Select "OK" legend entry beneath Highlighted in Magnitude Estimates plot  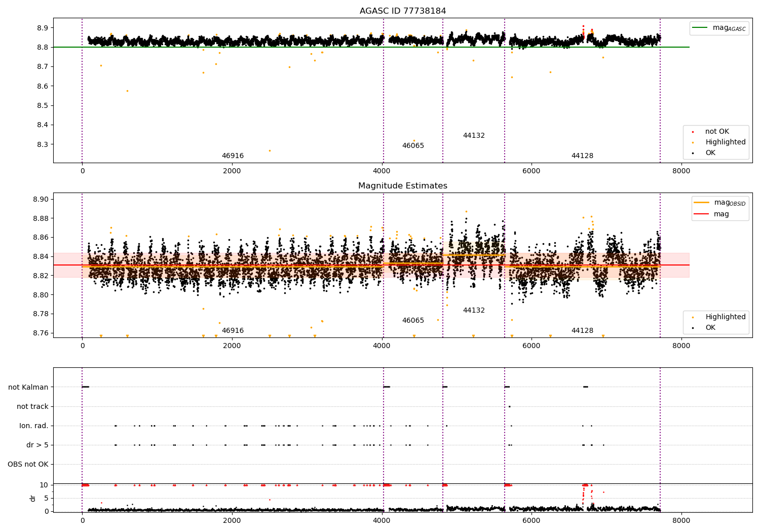click(x=710, y=328)
